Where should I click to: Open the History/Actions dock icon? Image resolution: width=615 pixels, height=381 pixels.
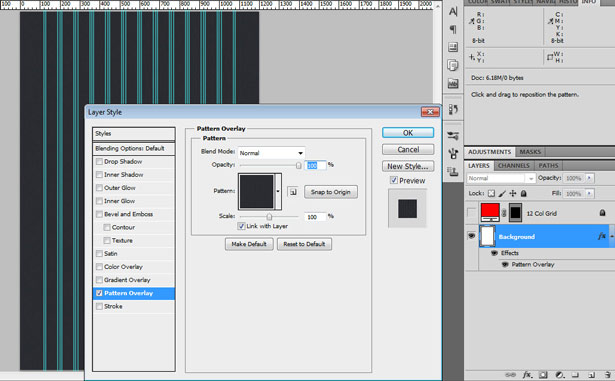[x=453, y=109]
